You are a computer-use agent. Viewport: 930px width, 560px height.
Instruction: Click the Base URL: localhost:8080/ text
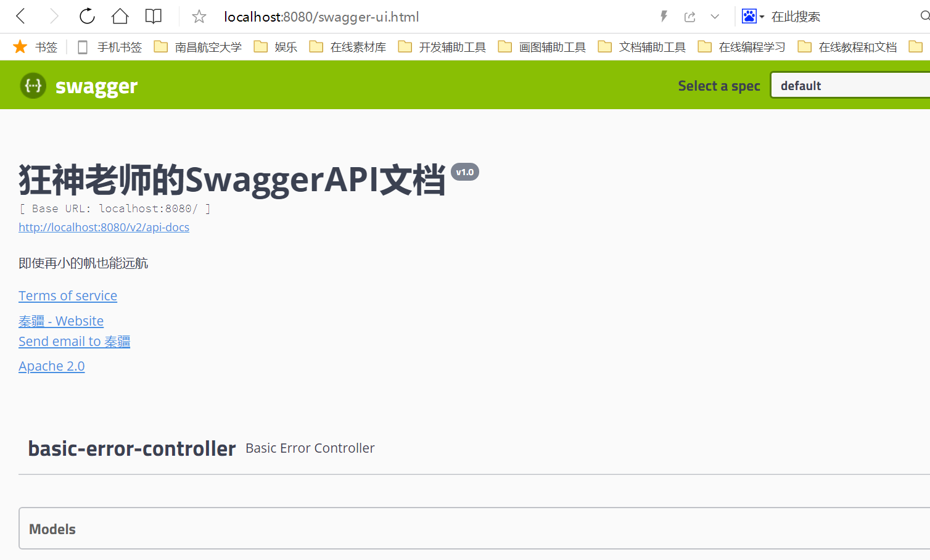[x=115, y=208]
